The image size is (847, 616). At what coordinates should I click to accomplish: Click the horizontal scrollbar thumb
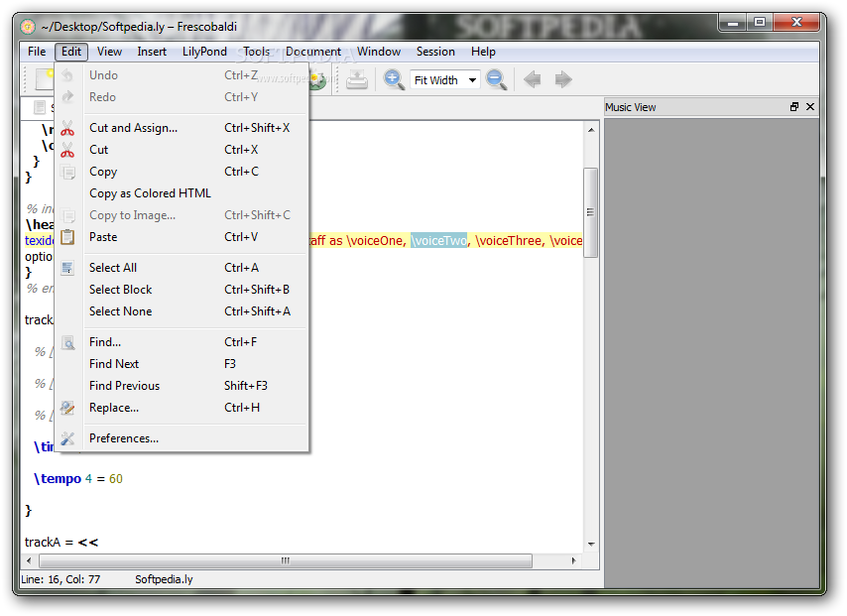click(x=286, y=560)
